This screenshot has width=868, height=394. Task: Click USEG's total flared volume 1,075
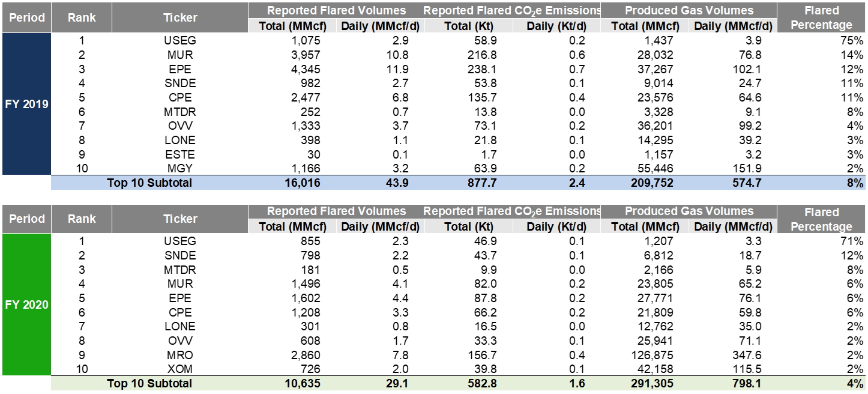coord(306,40)
